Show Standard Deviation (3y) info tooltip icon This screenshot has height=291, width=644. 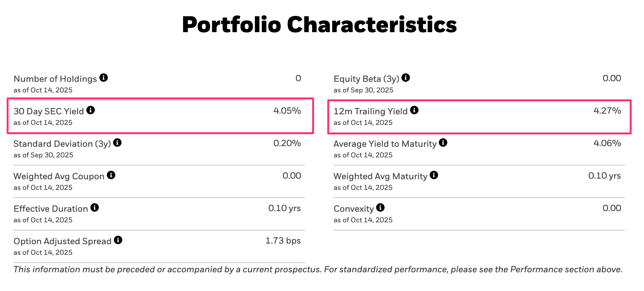click(117, 143)
